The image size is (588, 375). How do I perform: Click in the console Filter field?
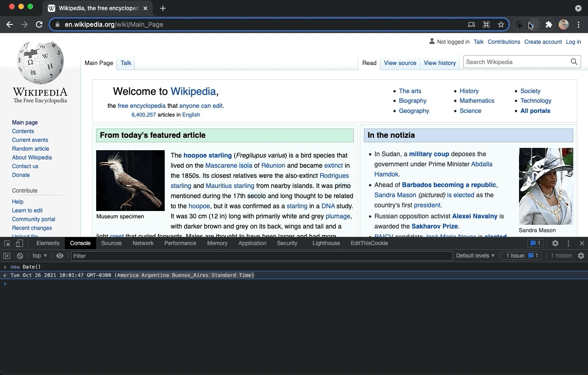pos(261,256)
